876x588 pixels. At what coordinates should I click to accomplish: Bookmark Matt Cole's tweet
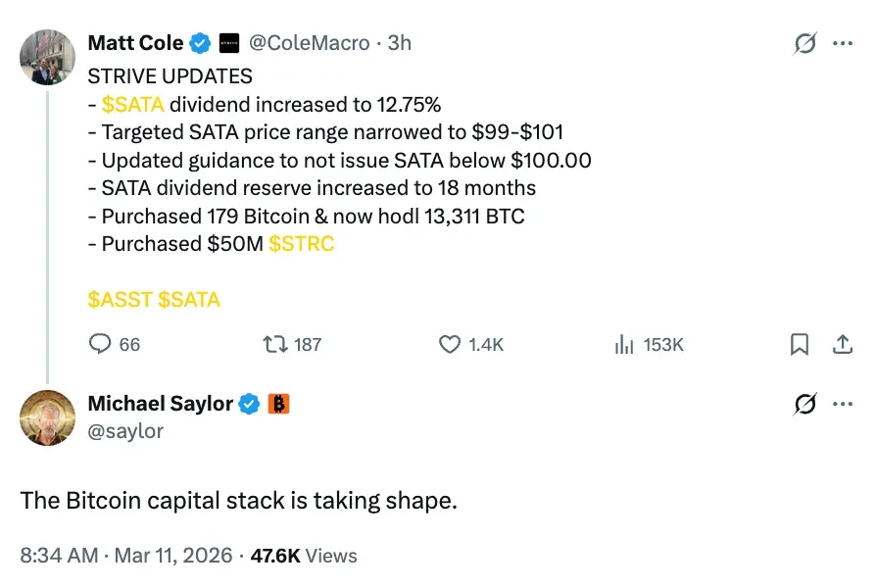click(x=800, y=344)
